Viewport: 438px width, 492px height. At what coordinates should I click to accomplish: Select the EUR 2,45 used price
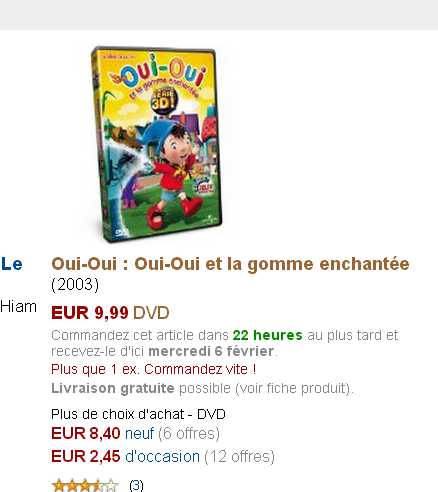[86, 456]
